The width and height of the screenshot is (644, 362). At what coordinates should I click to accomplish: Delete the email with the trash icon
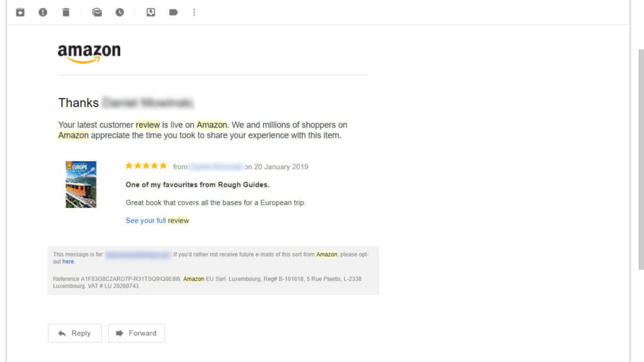tap(65, 13)
